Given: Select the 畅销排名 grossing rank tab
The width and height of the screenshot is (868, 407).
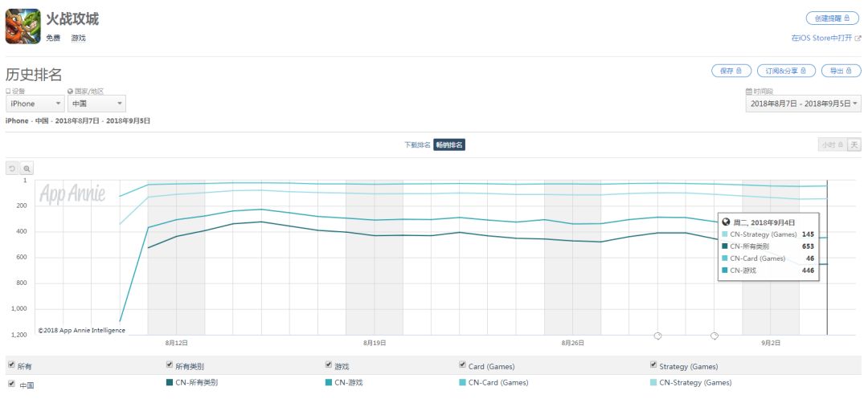Looking at the screenshot, I should click(449, 145).
